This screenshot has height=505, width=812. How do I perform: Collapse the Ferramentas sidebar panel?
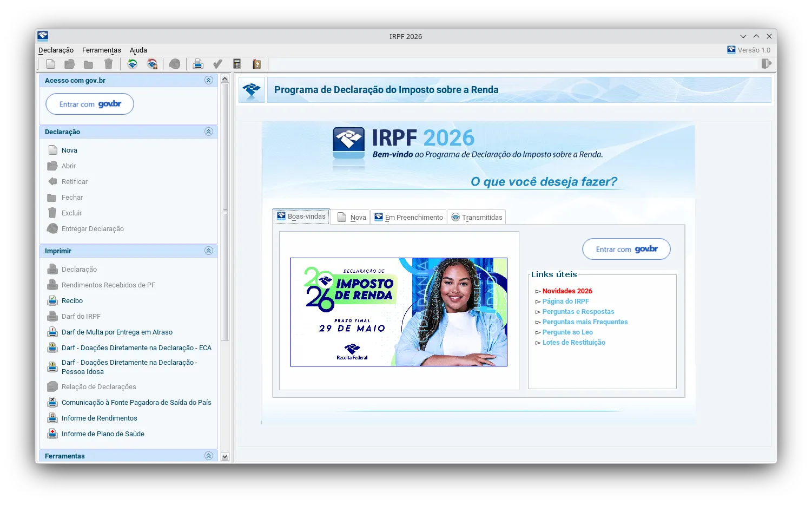click(209, 456)
